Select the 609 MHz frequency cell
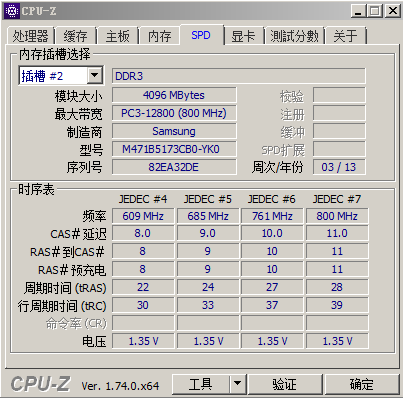Screen dimensions: 403x398 [143, 216]
